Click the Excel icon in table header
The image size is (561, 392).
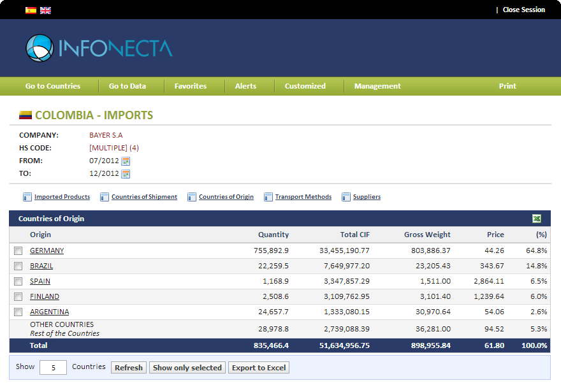537,219
